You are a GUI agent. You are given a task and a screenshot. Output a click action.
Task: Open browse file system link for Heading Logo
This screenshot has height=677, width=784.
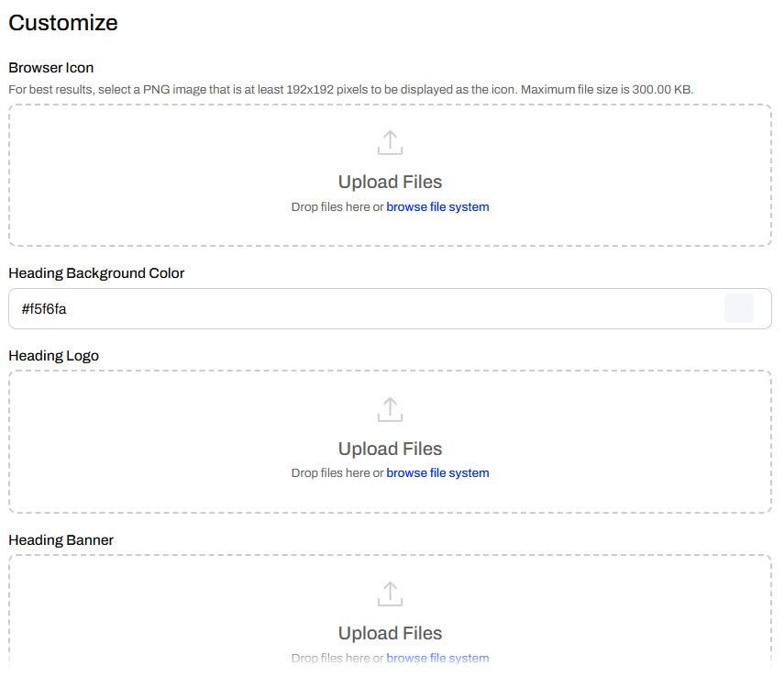(x=437, y=473)
